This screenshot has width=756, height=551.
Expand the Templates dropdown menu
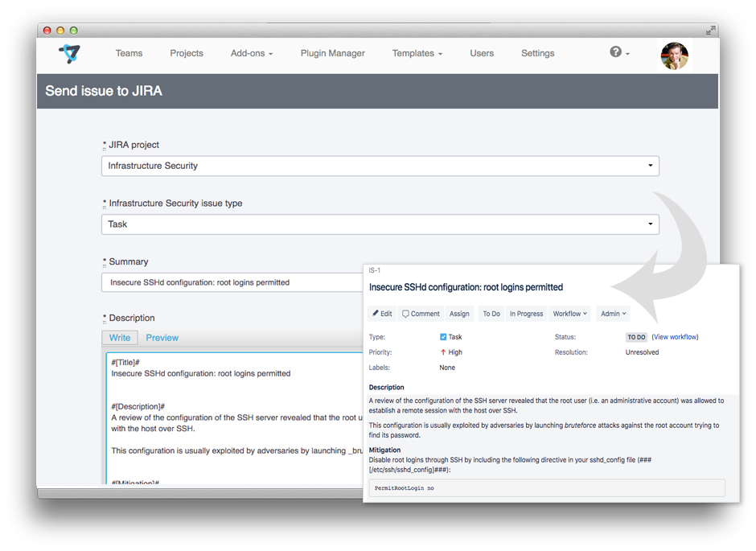point(417,53)
